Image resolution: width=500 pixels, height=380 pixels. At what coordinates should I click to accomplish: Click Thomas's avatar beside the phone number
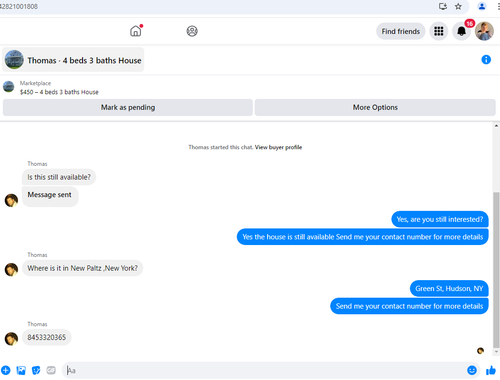(11, 339)
